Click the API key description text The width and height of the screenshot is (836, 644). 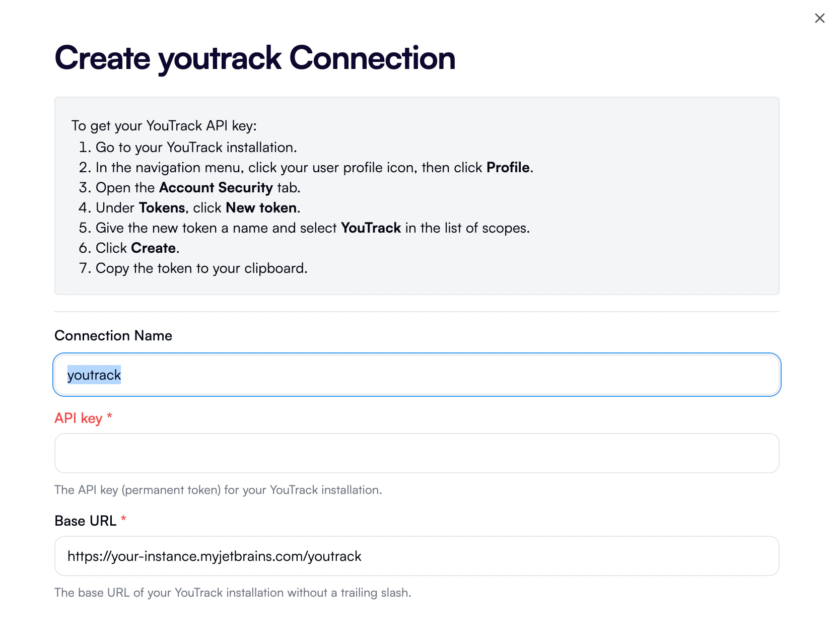(x=218, y=489)
